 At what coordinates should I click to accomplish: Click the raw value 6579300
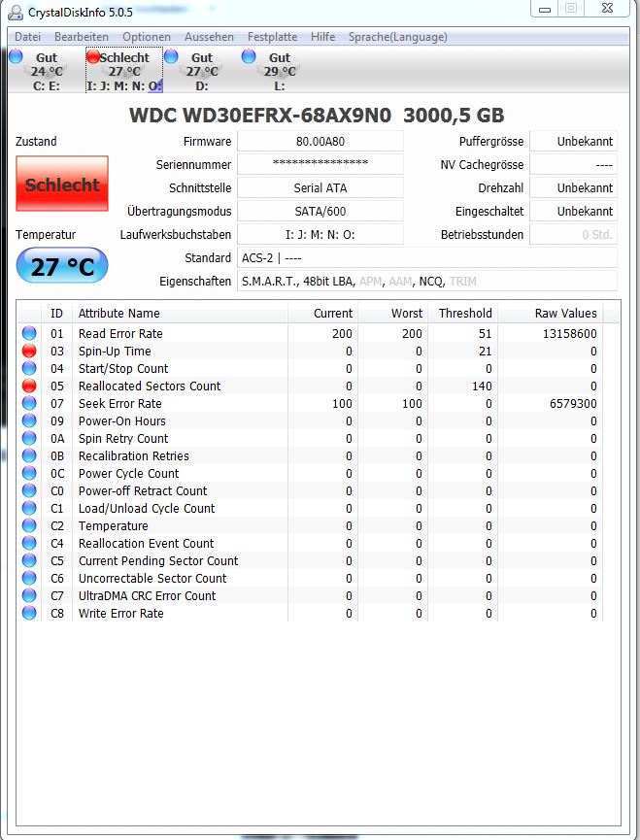pyautogui.click(x=573, y=403)
